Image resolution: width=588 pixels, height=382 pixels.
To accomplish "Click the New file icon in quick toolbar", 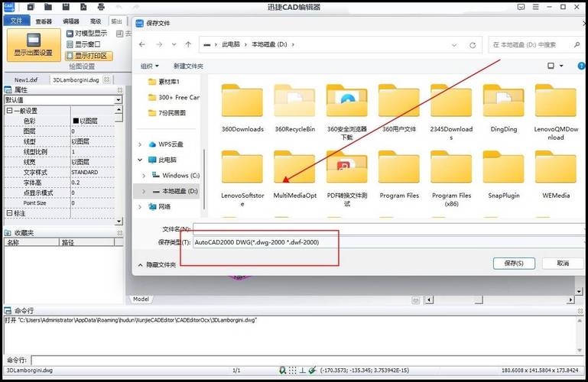I will pos(31,7).
